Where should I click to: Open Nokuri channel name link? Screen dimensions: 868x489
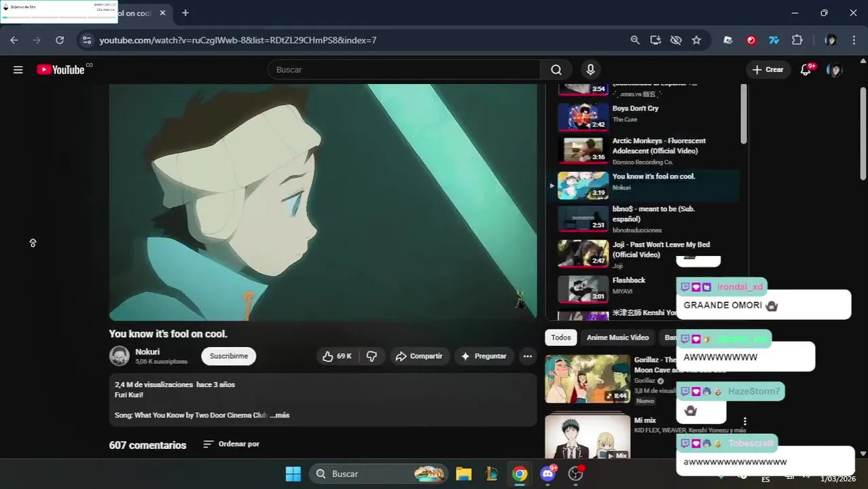click(147, 352)
